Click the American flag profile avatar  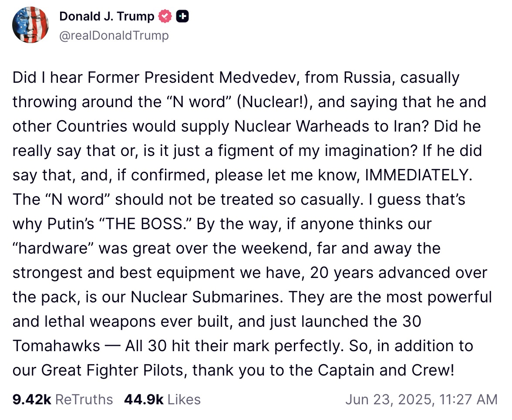click(x=30, y=25)
